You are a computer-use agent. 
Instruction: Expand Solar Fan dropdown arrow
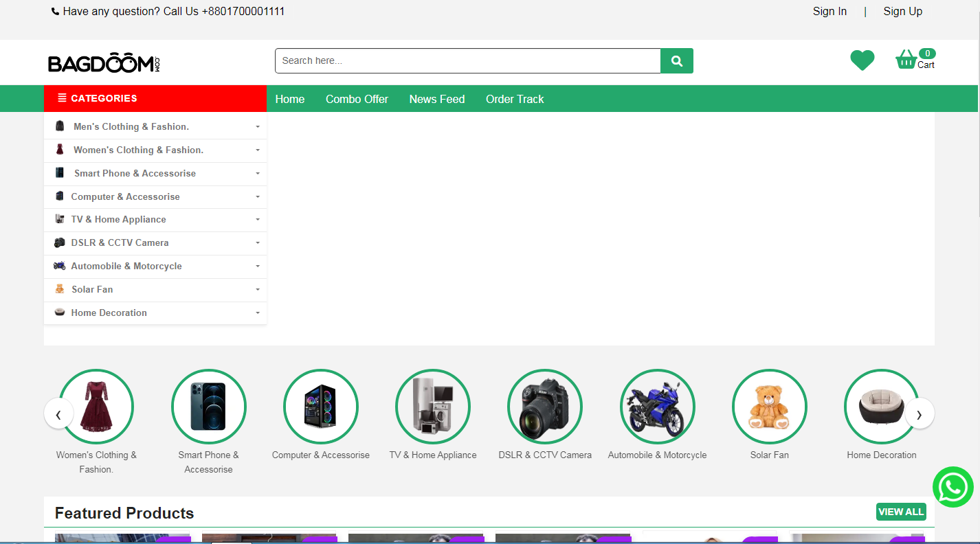(x=258, y=290)
